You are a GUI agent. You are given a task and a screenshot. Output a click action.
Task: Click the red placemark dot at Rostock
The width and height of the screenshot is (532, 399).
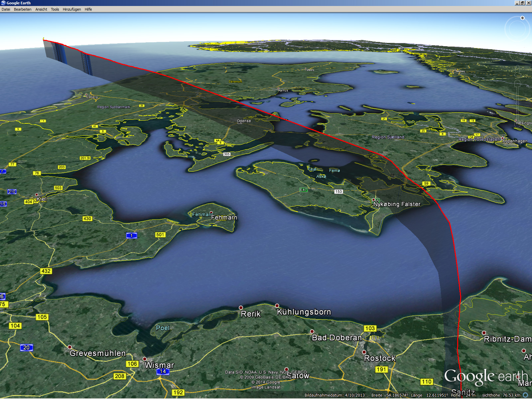[364, 352]
